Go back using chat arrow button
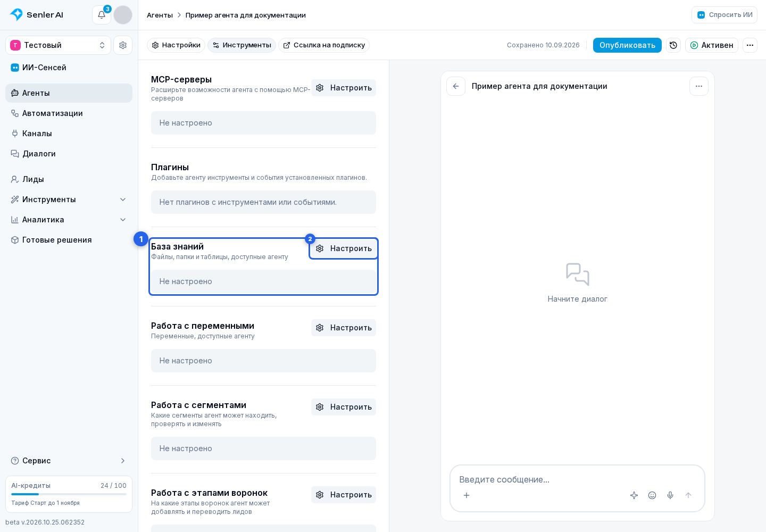The width and height of the screenshot is (766, 532). [456, 86]
